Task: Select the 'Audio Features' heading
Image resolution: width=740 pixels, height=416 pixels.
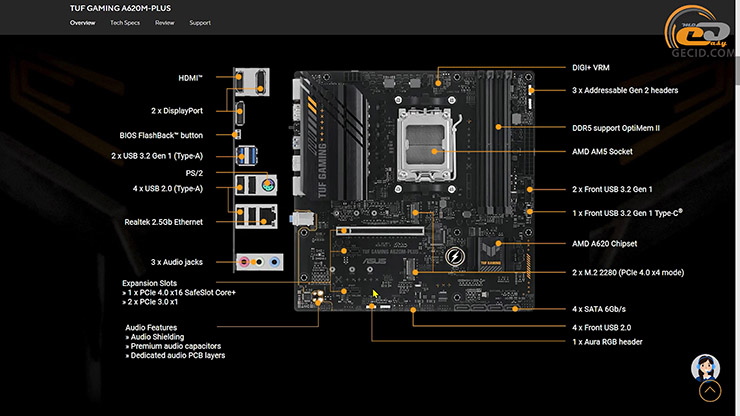Action: [x=151, y=327]
